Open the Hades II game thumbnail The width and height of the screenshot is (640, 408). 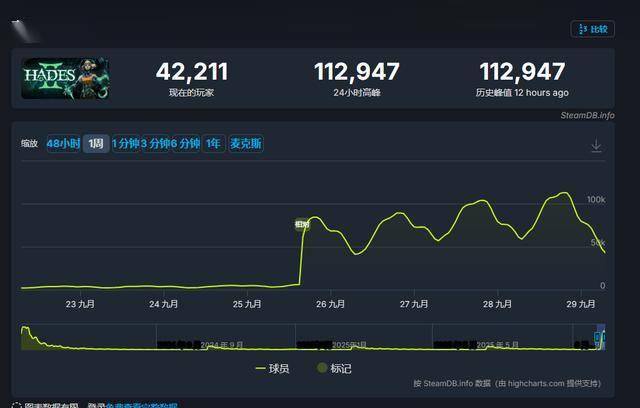click(65, 78)
